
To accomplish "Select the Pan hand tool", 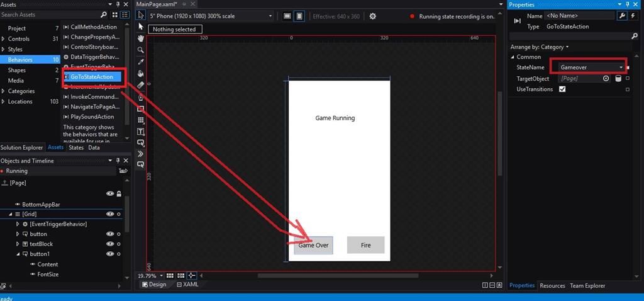I will point(141,38).
